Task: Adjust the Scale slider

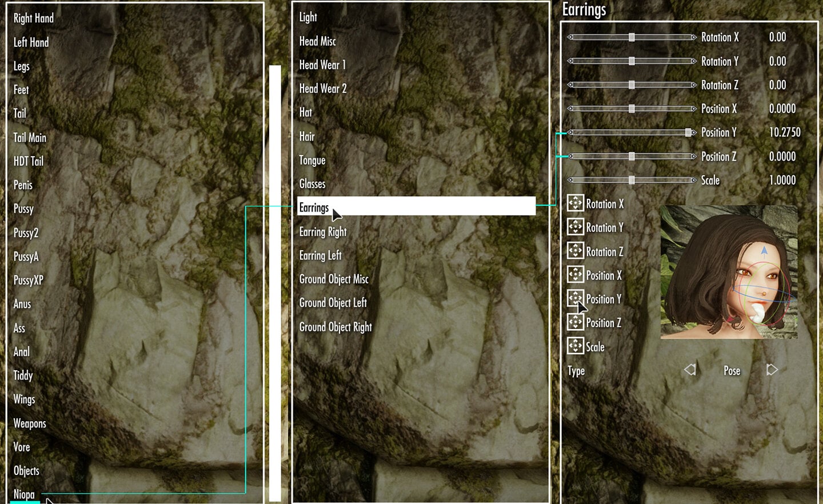Action: click(632, 180)
